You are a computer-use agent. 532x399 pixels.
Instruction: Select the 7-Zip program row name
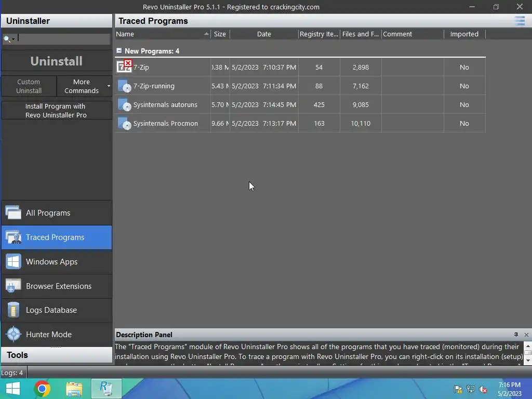141,67
